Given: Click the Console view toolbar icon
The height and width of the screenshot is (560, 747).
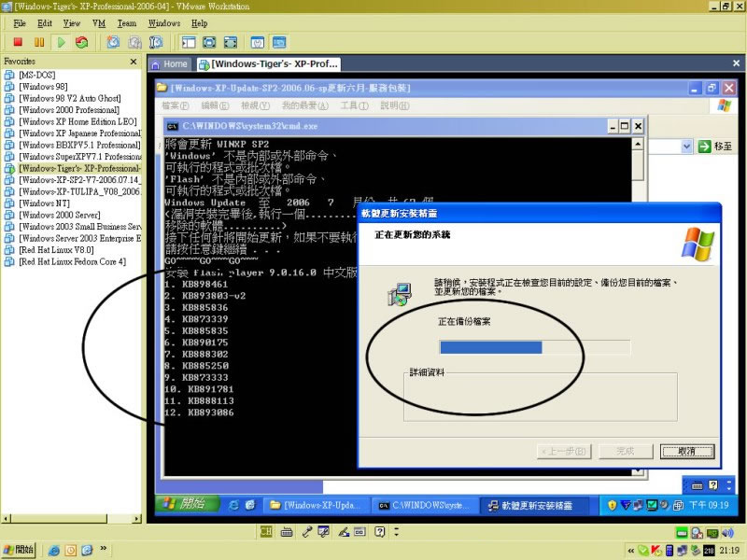Looking at the screenshot, I should click(x=279, y=42).
